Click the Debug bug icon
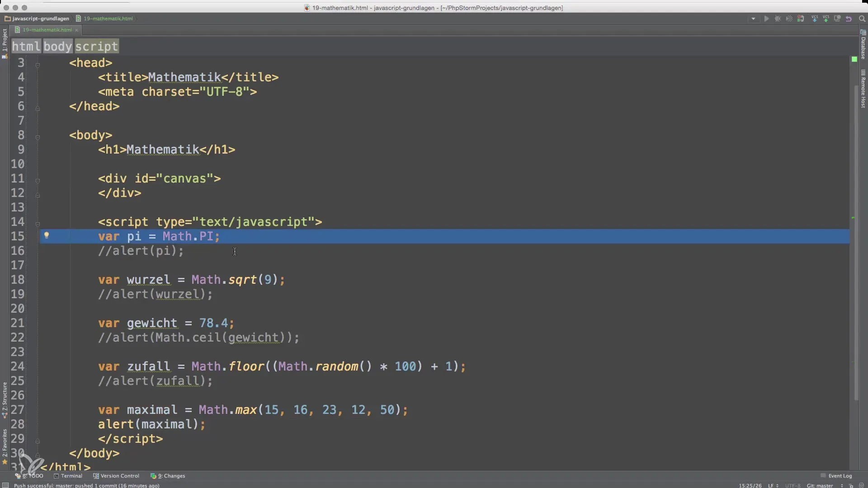The height and width of the screenshot is (488, 868). coord(778,19)
